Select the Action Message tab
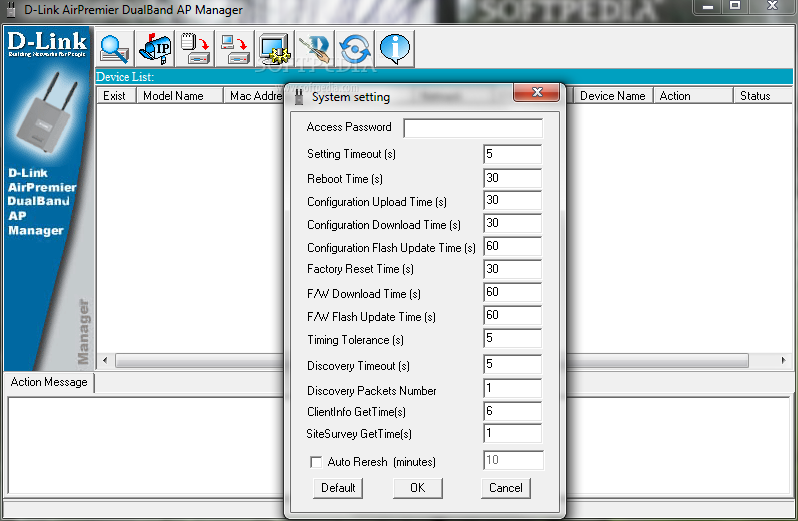Image resolution: width=798 pixels, height=521 pixels. click(49, 382)
